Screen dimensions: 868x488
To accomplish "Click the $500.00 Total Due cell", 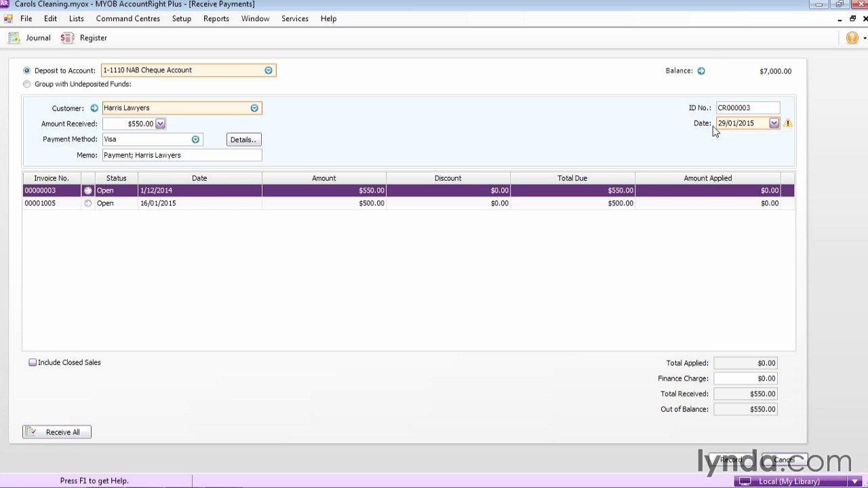I will point(572,203).
